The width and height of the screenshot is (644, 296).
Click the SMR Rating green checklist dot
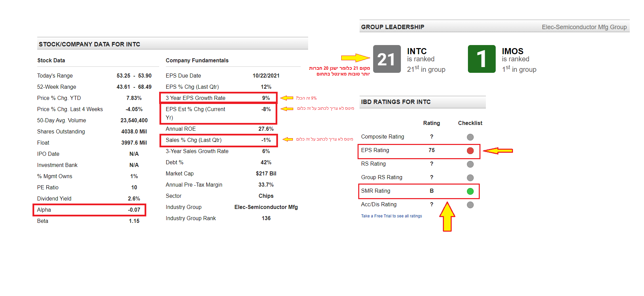click(x=470, y=191)
